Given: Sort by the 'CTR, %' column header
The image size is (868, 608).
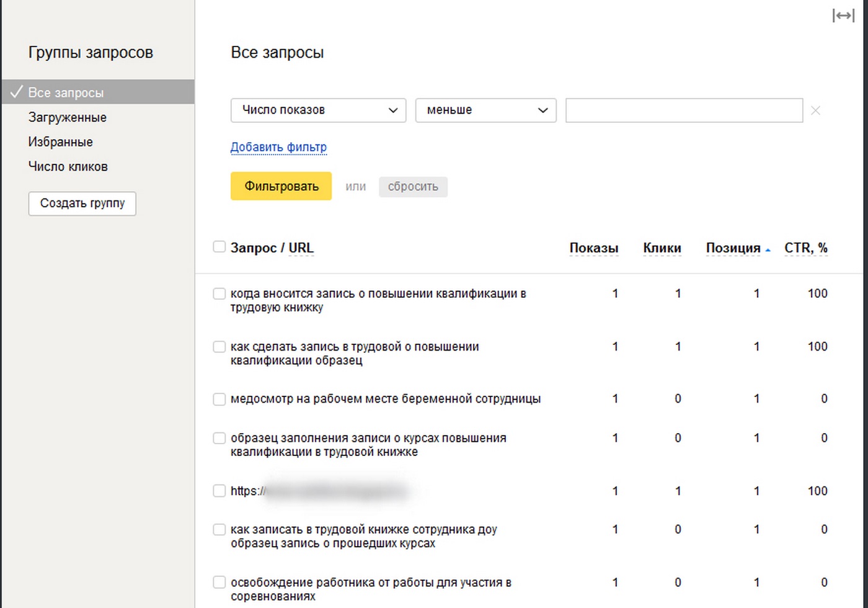Looking at the screenshot, I should [805, 248].
